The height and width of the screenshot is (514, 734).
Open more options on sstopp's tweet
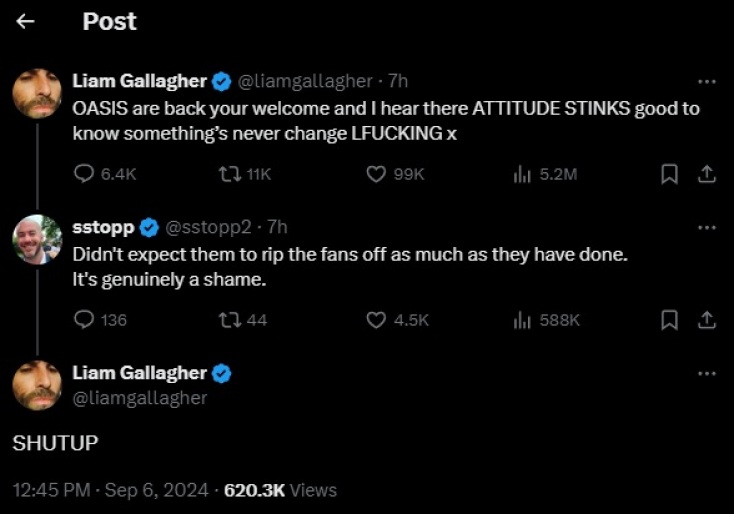tap(706, 227)
